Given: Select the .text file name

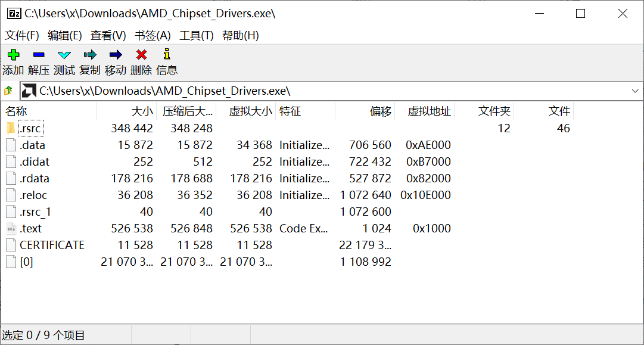Looking at the screenshot, I should [x=31, y=228].
